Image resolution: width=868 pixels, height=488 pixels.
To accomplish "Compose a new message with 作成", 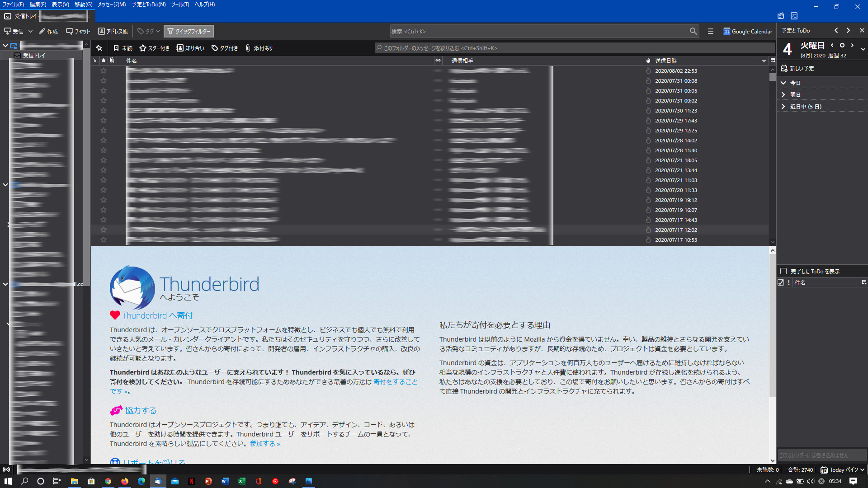I will (48, 31).
